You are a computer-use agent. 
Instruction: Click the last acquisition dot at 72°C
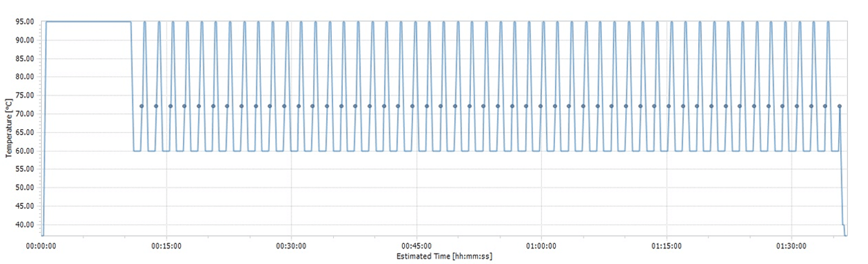839,106
